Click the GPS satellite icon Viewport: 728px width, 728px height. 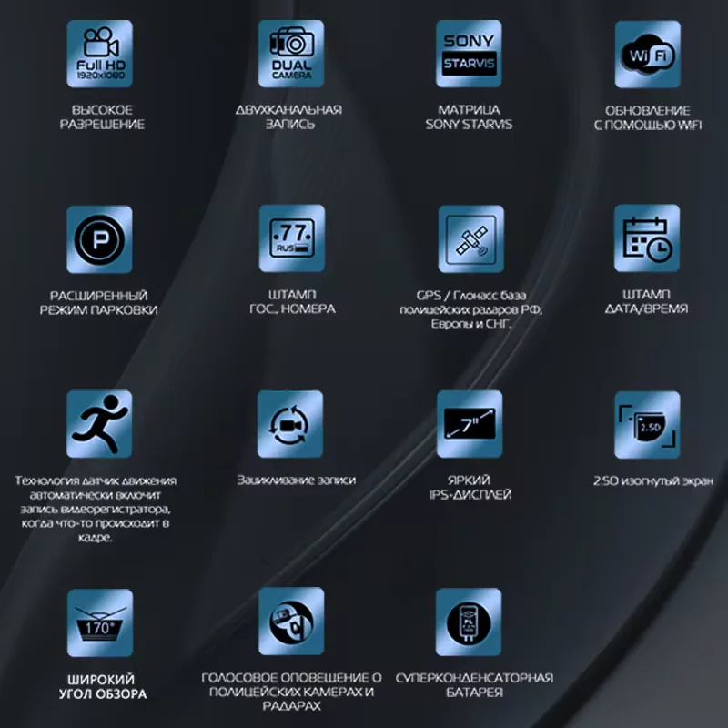coord(471,238)
